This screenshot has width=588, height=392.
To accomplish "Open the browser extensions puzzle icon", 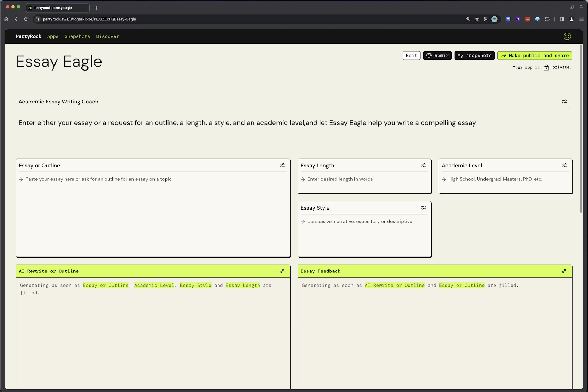I will (x=547, y=19).
